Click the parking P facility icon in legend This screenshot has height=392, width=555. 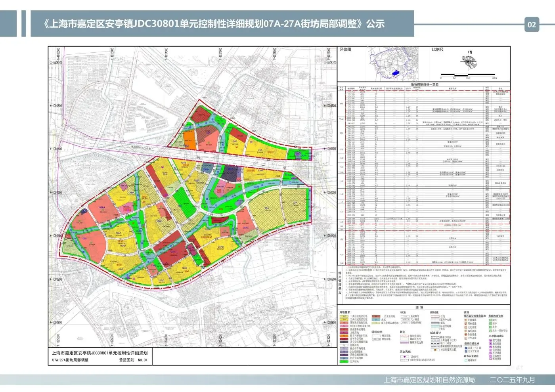point(466,348)
